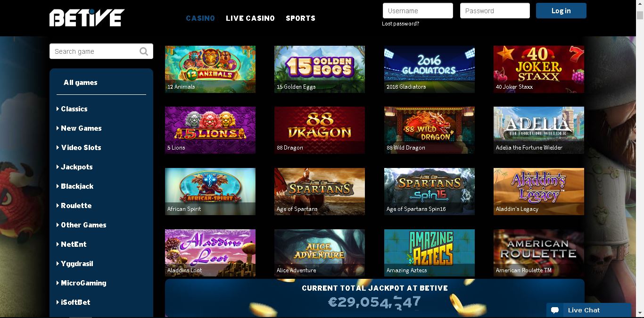Viewport: 644px width, 318px height.
Task: Focus the Username field
Action: tap(418, 10)
